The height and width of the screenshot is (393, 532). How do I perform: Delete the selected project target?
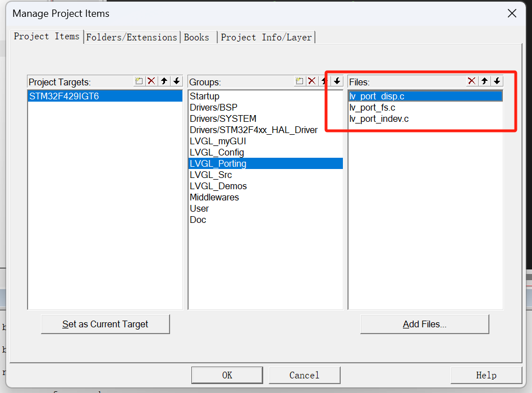[x=152, y=81]
